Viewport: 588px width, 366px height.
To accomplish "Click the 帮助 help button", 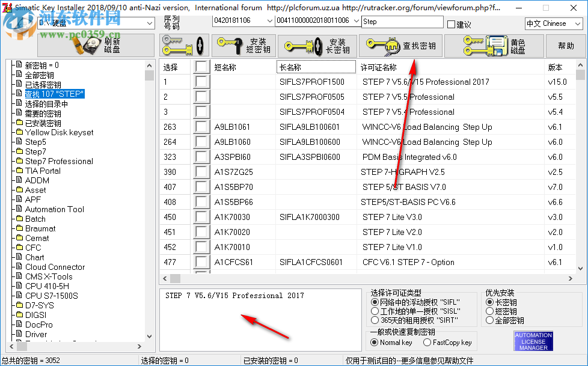I will [x=565, y=45].
